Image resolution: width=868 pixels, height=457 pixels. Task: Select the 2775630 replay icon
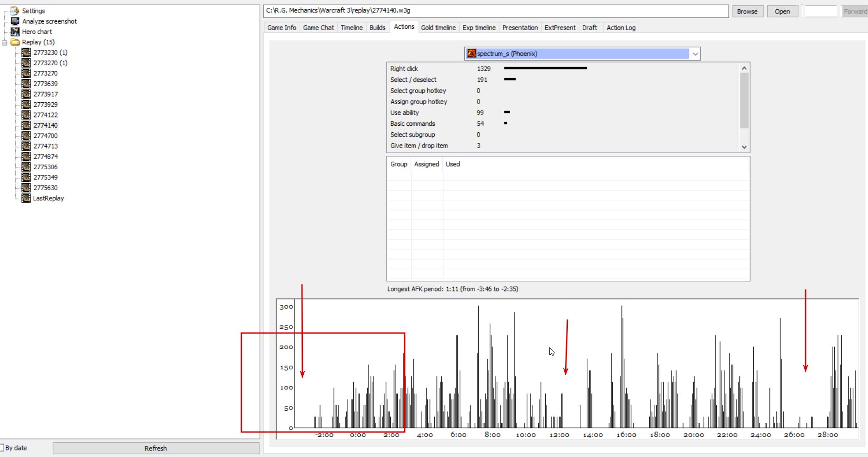(x=26, y=188)
